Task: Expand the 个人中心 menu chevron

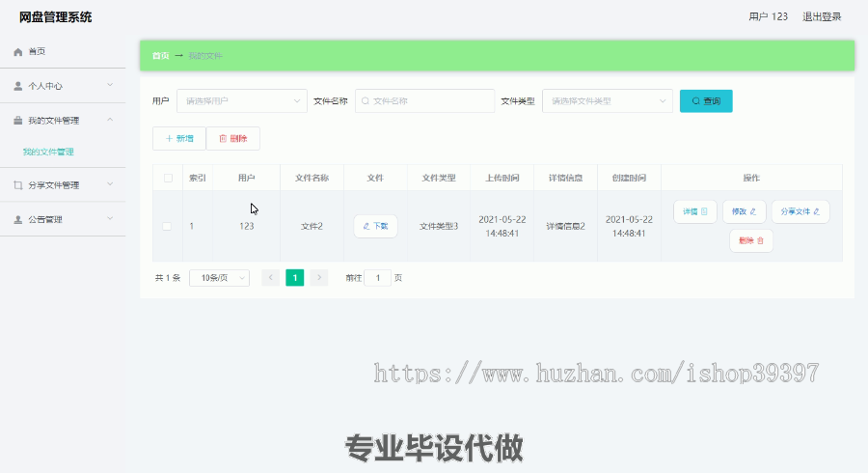Action: point(110,85)
